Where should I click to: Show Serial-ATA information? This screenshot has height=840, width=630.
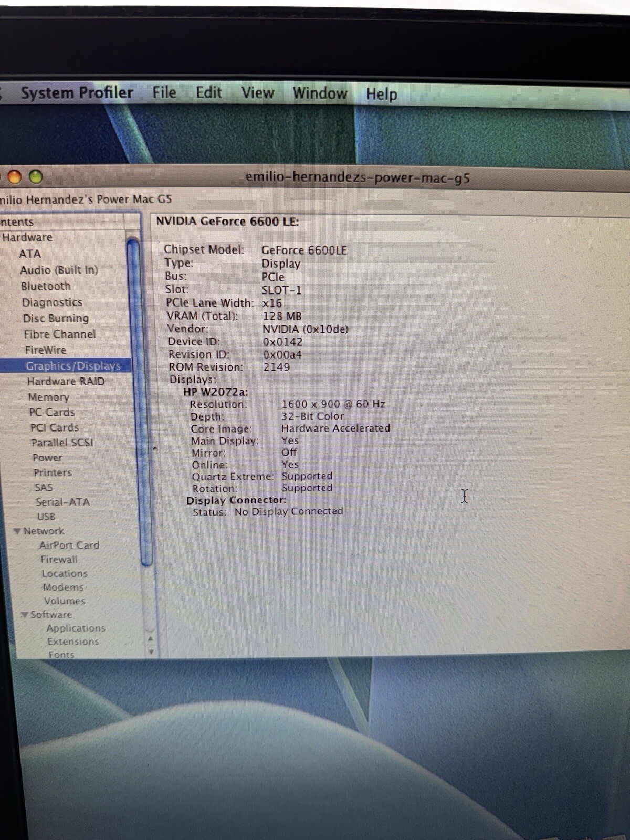tap(62, 502)
